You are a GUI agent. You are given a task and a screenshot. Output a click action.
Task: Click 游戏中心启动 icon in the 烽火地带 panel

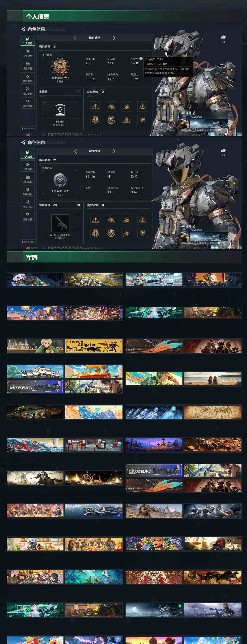(28, 129)
